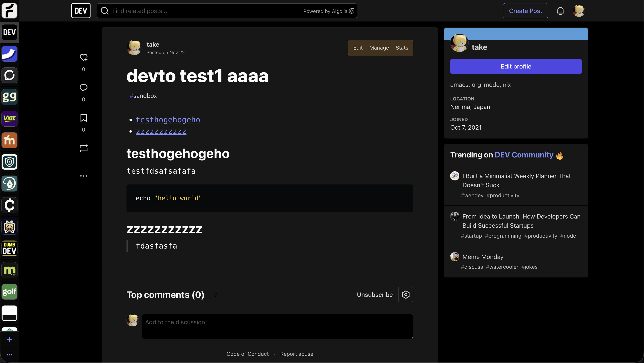Select Manage in post actions
Image resolution: width=644 pixels, height=363 pixels.
379,48
